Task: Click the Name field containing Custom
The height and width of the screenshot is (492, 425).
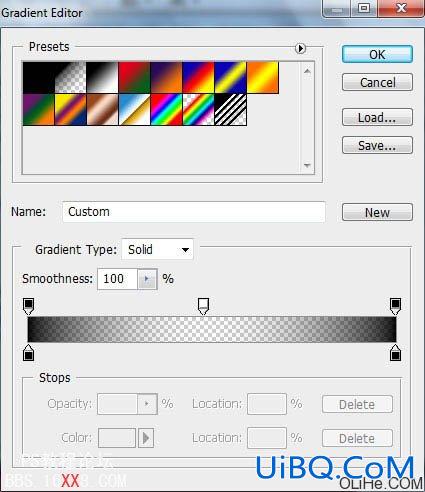Action: 194,212
